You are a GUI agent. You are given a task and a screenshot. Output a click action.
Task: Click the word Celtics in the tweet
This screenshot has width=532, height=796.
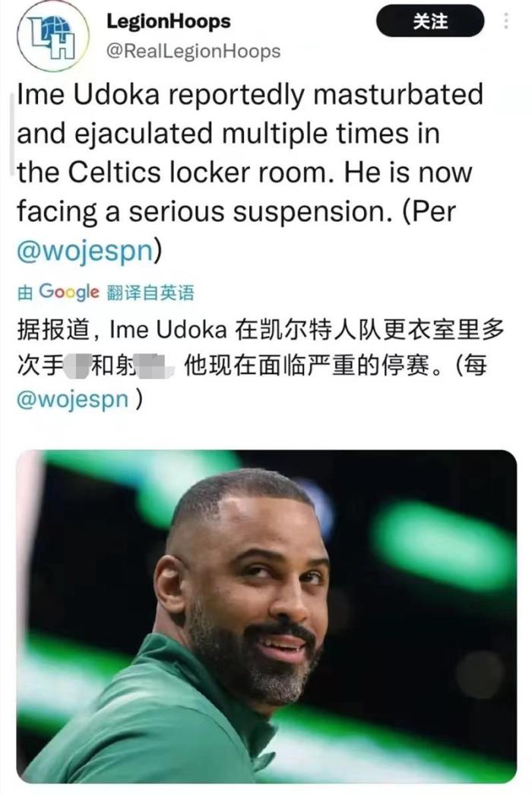click(114, 173)
